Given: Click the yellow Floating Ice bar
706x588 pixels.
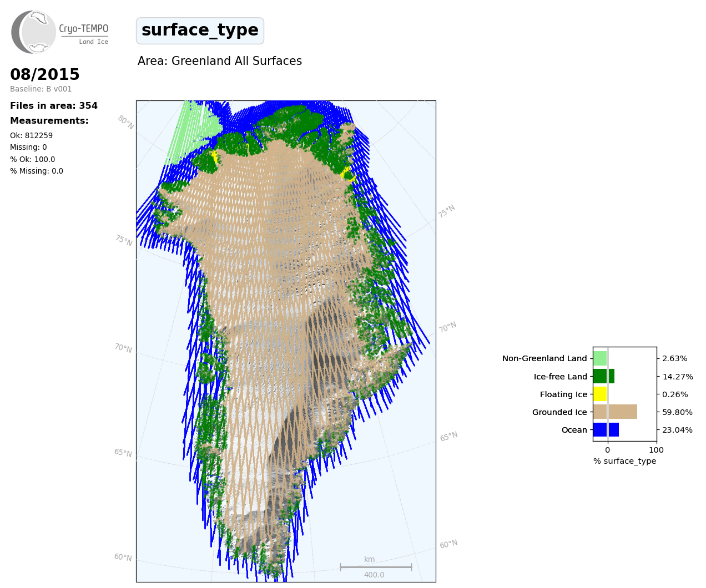Looking at the screenshot, I should (600, 394).
